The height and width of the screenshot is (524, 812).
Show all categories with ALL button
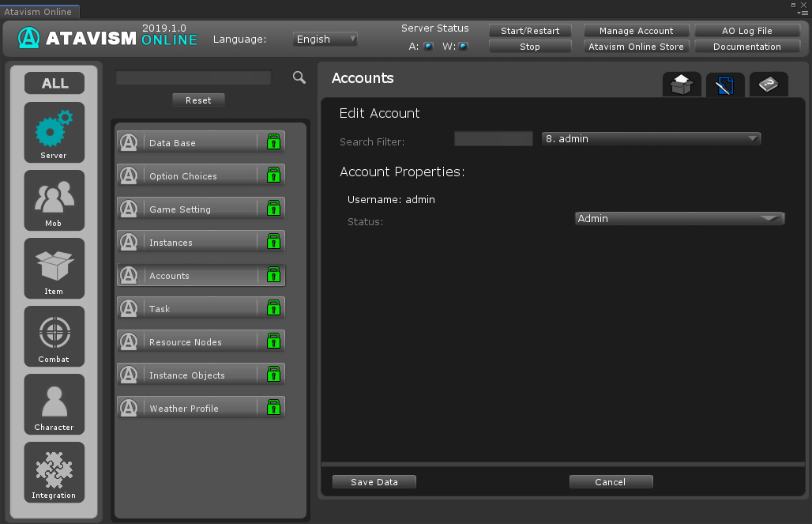(55, 83)
